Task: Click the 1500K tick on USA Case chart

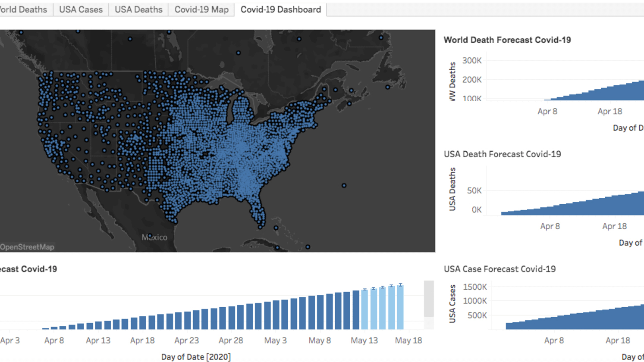Action: (474, 287)
